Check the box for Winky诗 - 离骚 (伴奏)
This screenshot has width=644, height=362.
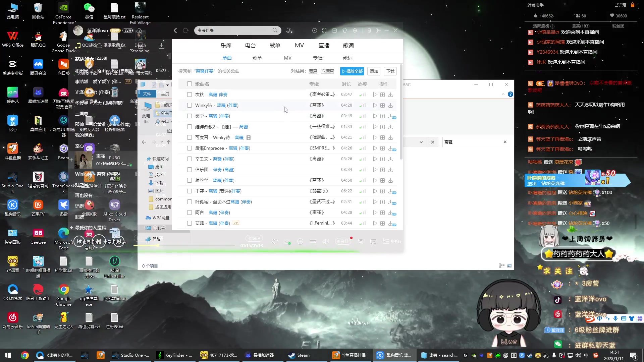click(x=190, y=106)
